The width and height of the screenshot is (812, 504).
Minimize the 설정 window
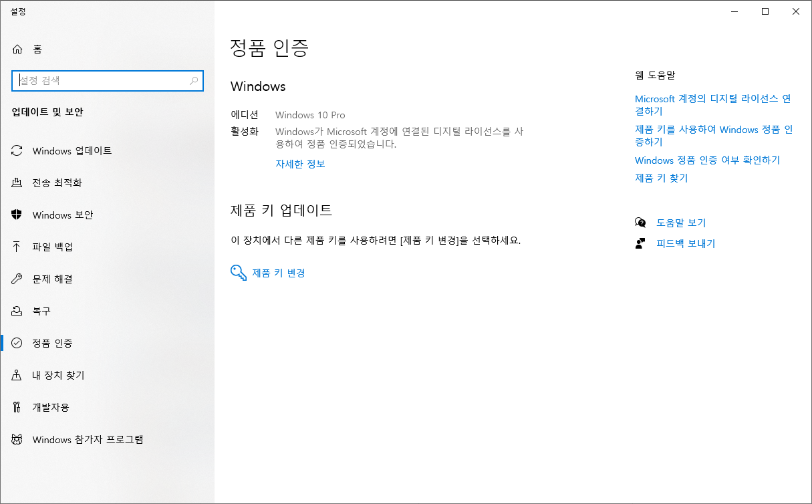click(x=734, y=11)
